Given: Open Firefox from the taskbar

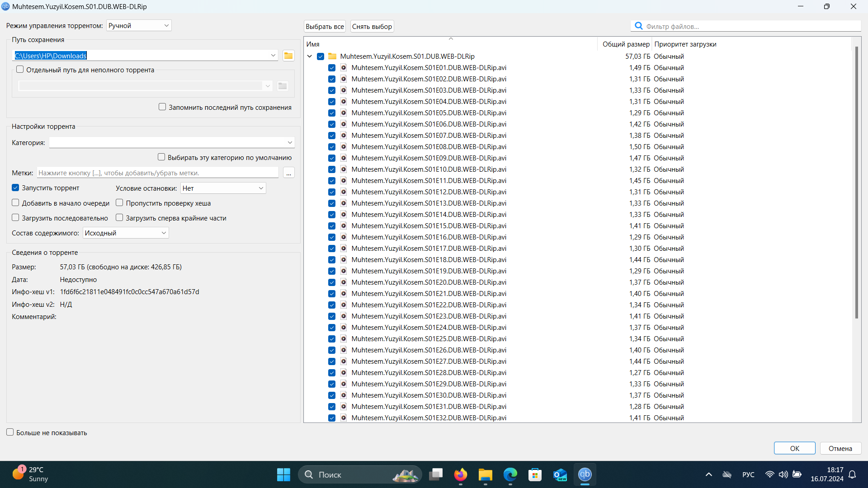Looking at the screenshot, I should [x=460, y=474].
